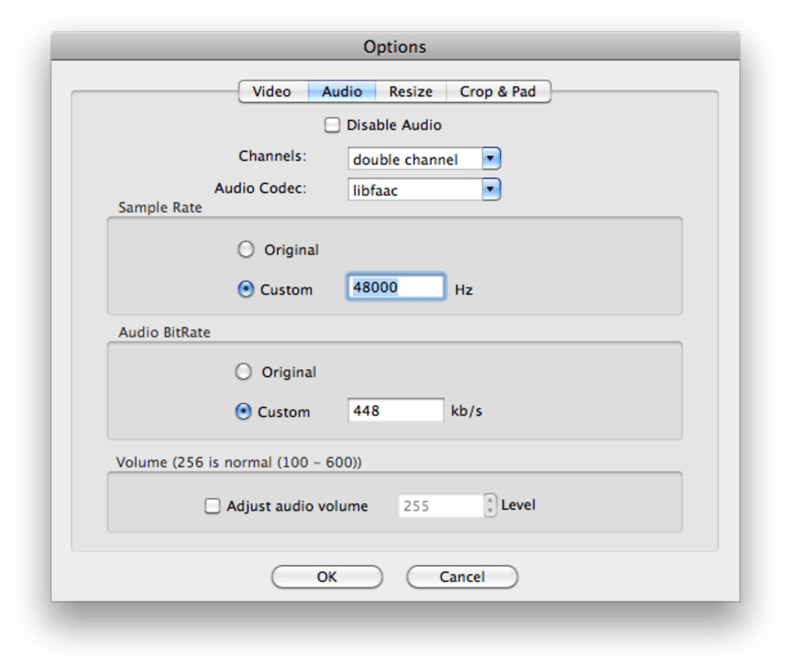Select the Audio tab

pyautogui.click(x=342, y=91)
